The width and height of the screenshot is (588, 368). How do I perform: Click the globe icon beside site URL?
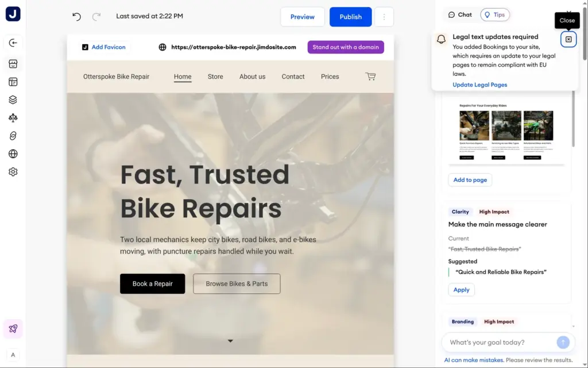[163, 47]
